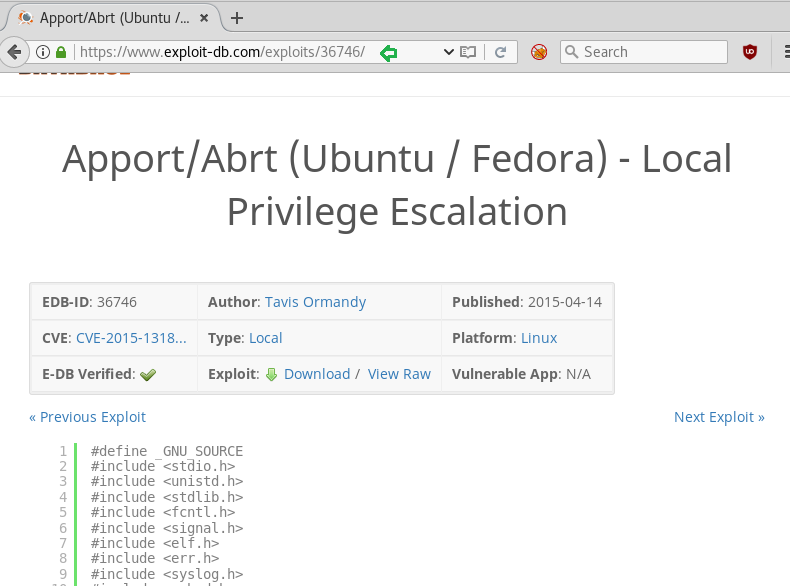Toggle Reader View book icon
The image size is (790, 586).
[467, 52]
